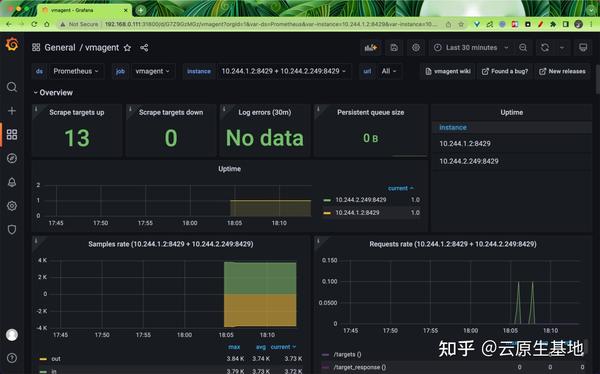600x374 pixels.
Task: Star the vmagent dashboard
Action: pos(127,48)
